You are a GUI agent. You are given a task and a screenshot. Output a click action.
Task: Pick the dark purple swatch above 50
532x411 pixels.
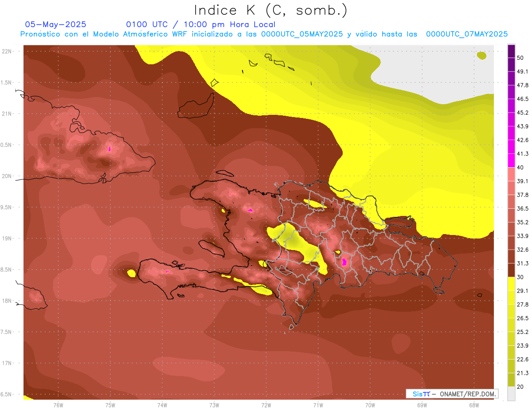tap(512, 51)
